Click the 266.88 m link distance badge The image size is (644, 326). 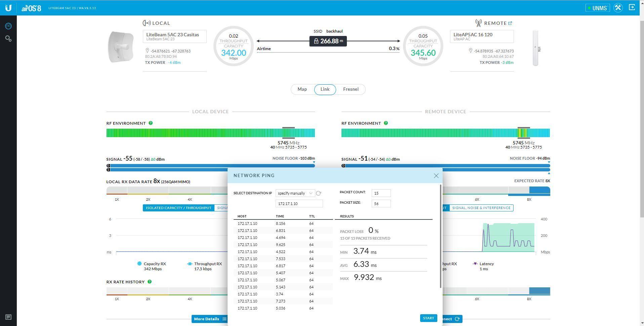[328, 41]
